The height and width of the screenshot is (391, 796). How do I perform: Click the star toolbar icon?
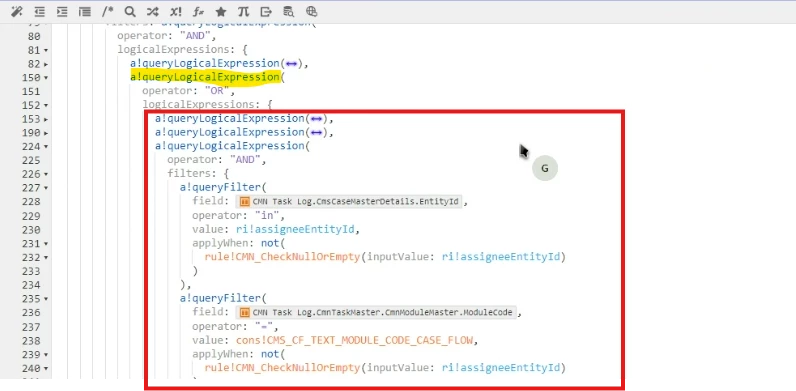click(221, 12)
